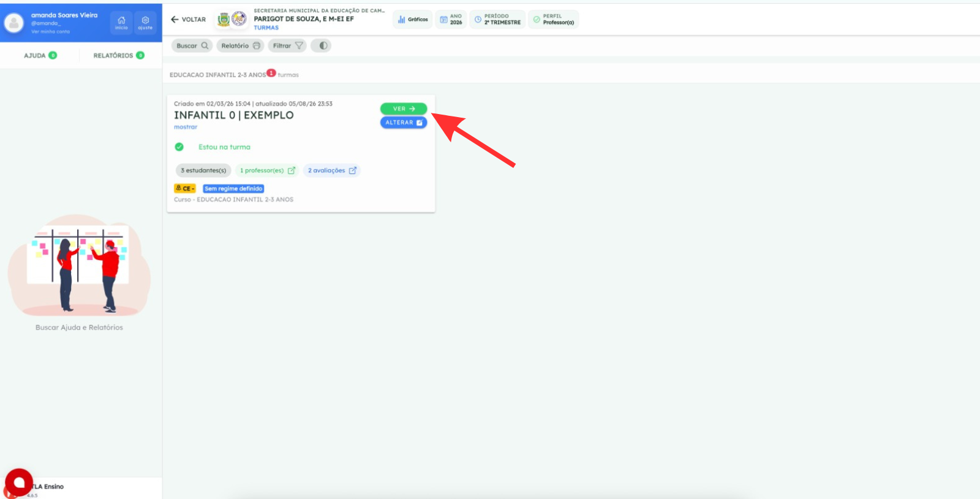Open the início home icon
The image size is (980, 499).
121,23
